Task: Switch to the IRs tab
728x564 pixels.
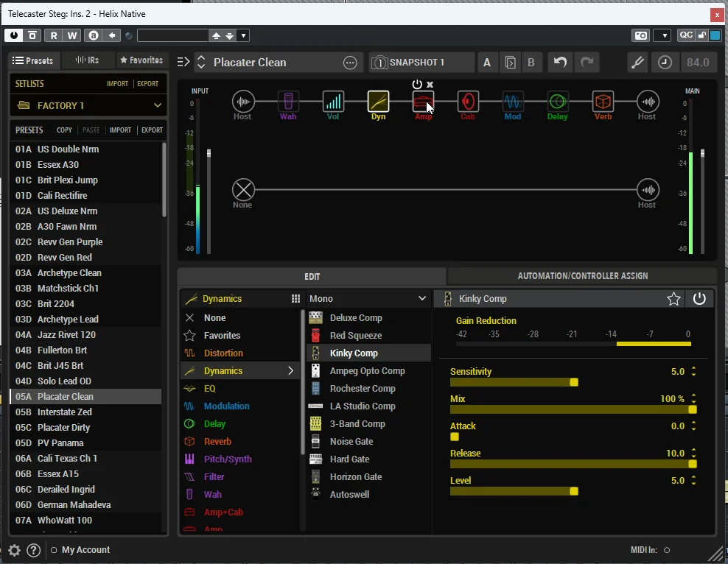Action: 87,60
